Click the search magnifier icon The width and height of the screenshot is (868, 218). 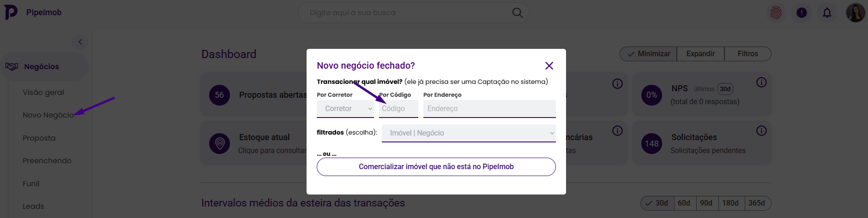518,13
